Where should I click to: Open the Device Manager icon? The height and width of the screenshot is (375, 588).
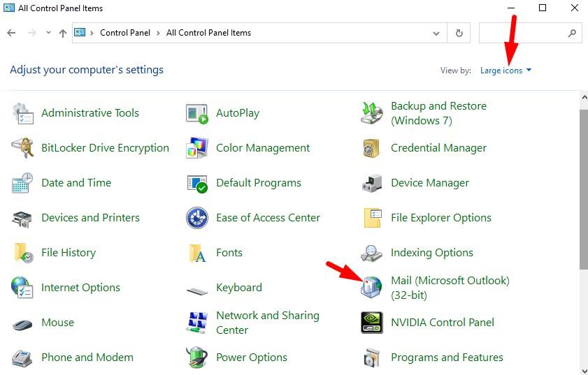click(372, 183)
